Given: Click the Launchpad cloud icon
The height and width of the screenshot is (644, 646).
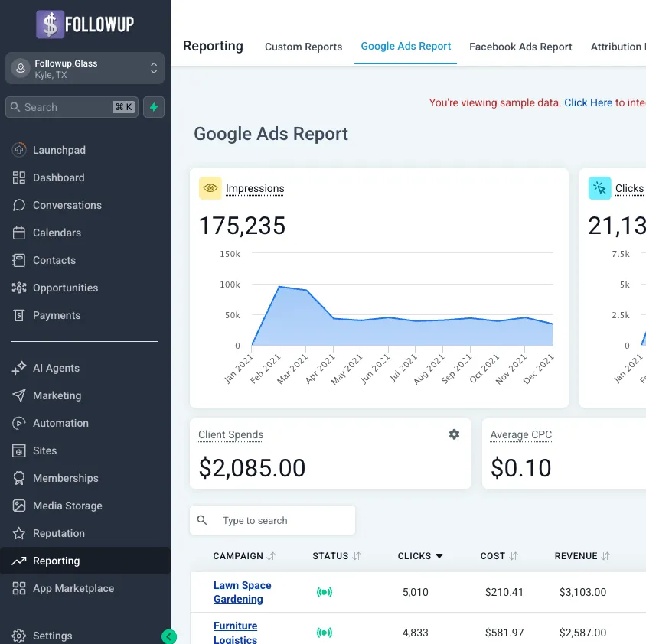Looking at the screenshot, I should (19, 150).
